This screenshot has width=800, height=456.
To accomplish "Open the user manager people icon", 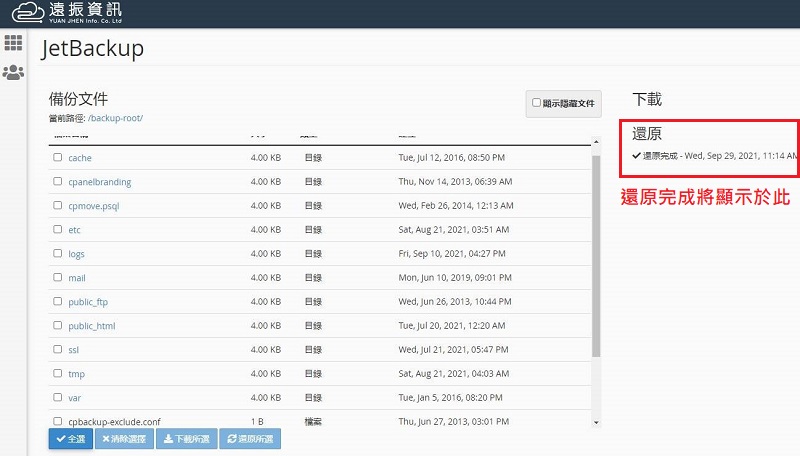I will click(13, 72).
